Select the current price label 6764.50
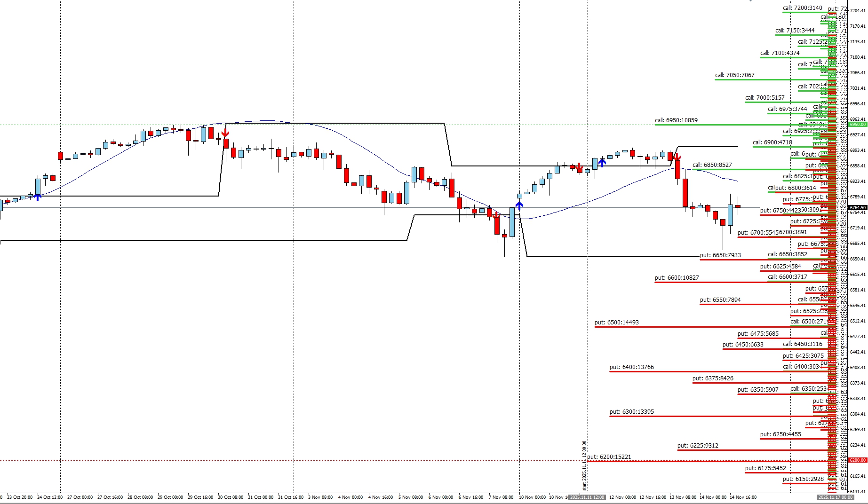This screenshot has width=868, height=504. pyautogui.click(x=857, y=207)
